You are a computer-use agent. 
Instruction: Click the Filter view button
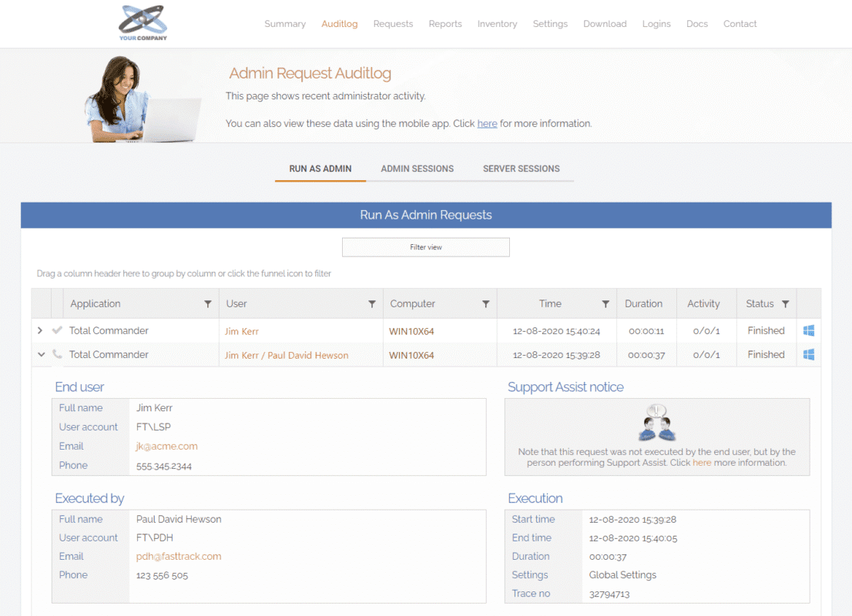(425, 247)
